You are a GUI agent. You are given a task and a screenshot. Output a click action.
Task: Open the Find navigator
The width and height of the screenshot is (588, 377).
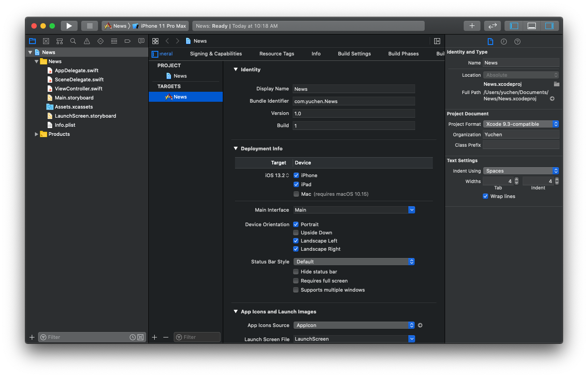(x=73, y=41)
